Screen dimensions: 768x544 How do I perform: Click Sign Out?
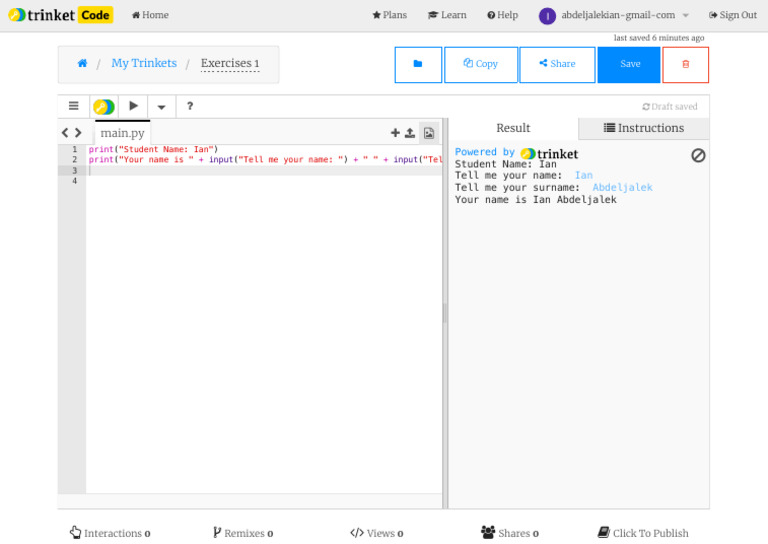(x=733, y=15)
